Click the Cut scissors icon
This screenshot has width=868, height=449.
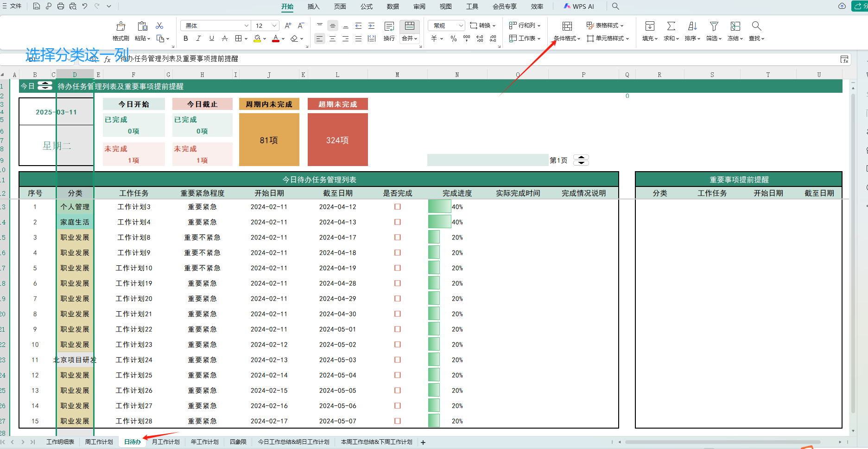point(159,26)
